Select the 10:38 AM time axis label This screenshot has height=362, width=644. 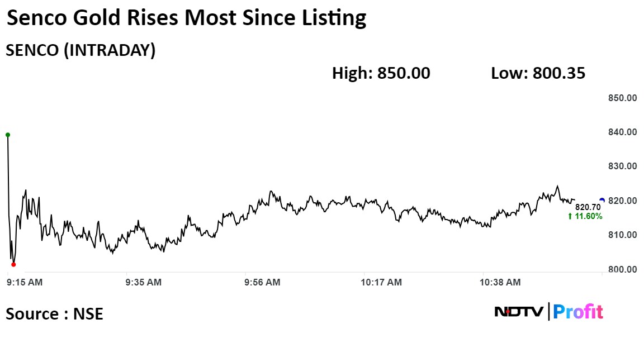point(501,283)
